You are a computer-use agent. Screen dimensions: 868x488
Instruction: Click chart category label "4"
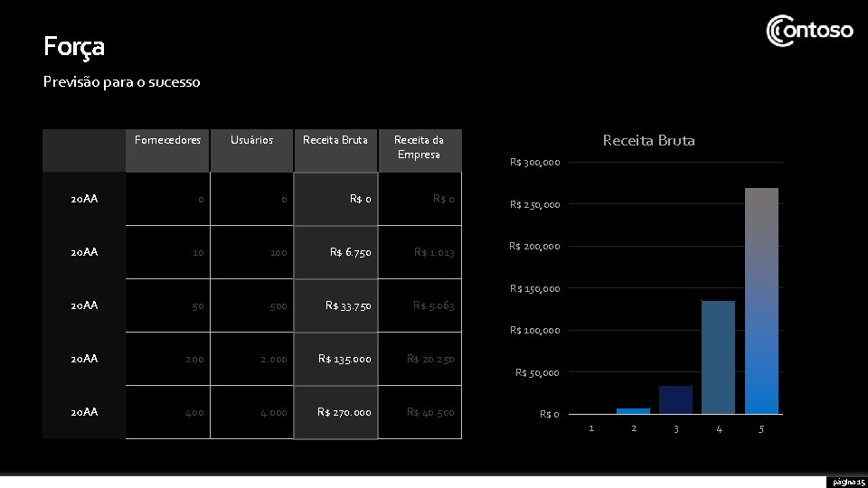coord(719,428)
